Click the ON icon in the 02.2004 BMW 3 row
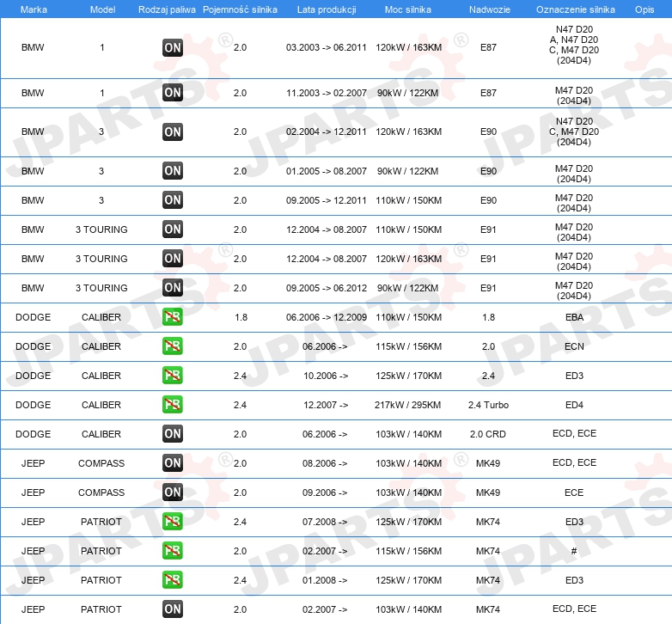The image size is (672, 624). pos(172,132)
